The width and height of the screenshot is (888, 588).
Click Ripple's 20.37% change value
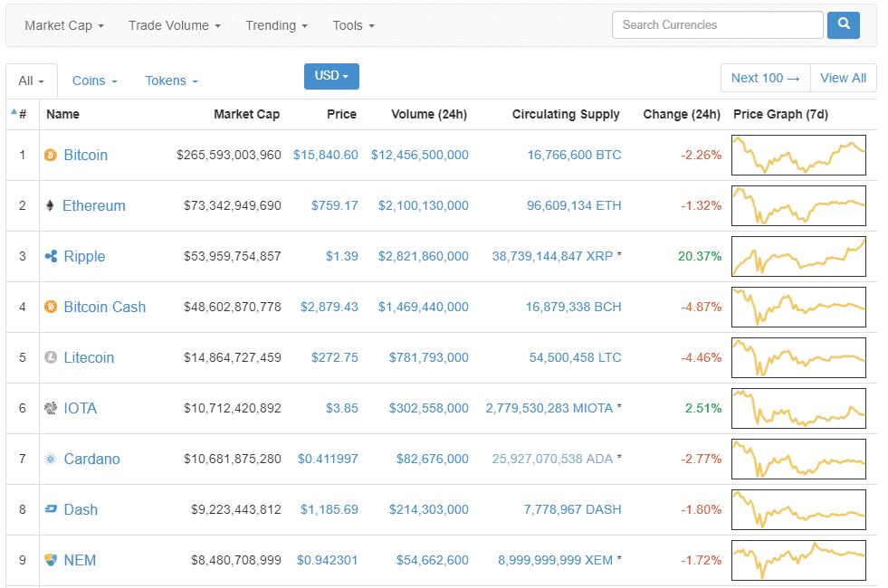click(x=700, y=256)
